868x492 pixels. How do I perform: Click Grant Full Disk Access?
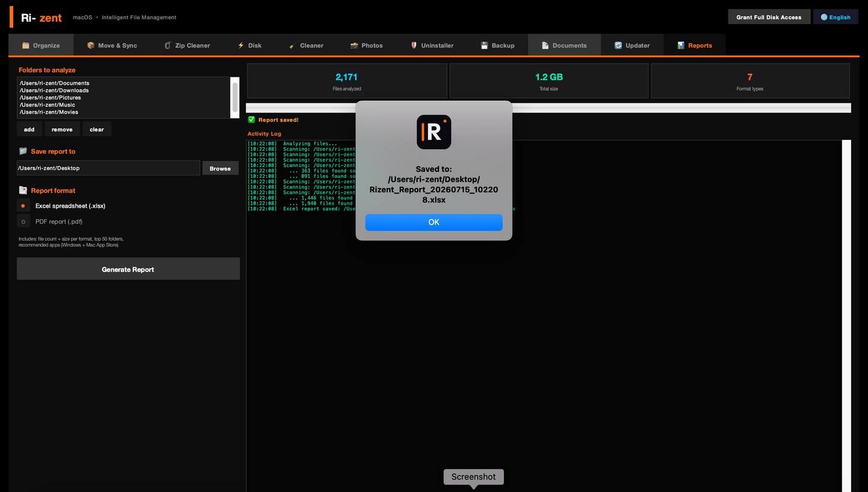point(769,17)
